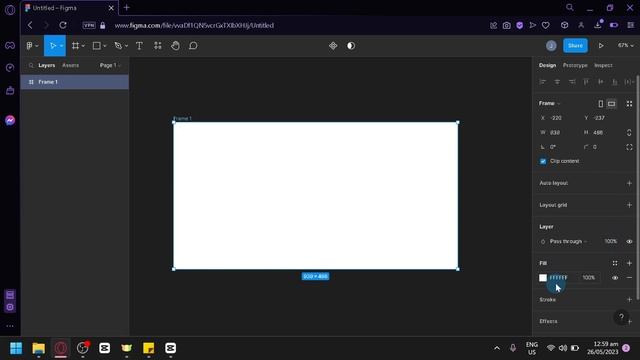Open the user avatar J

[x=551, y=46]
